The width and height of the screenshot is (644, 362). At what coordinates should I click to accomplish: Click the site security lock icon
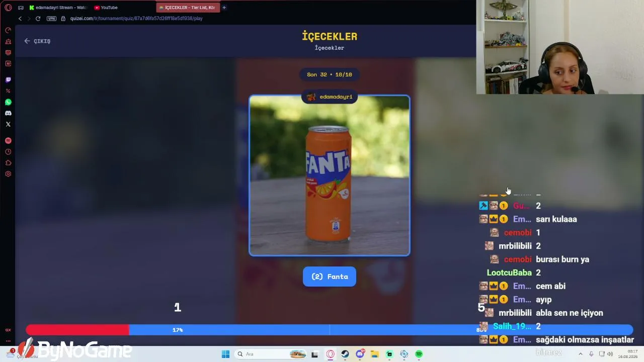click(x=63, y=19)
